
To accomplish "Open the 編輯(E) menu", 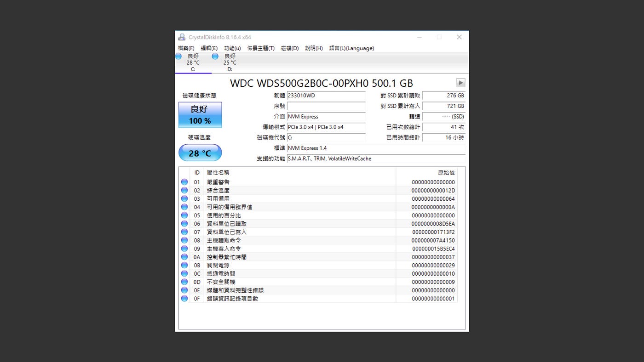I will [209, 48].
